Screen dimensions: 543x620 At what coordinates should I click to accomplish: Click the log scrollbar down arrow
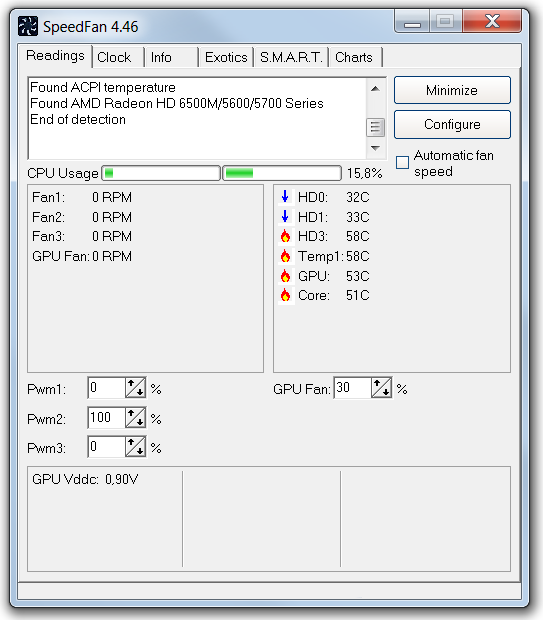tap(375, 148)
